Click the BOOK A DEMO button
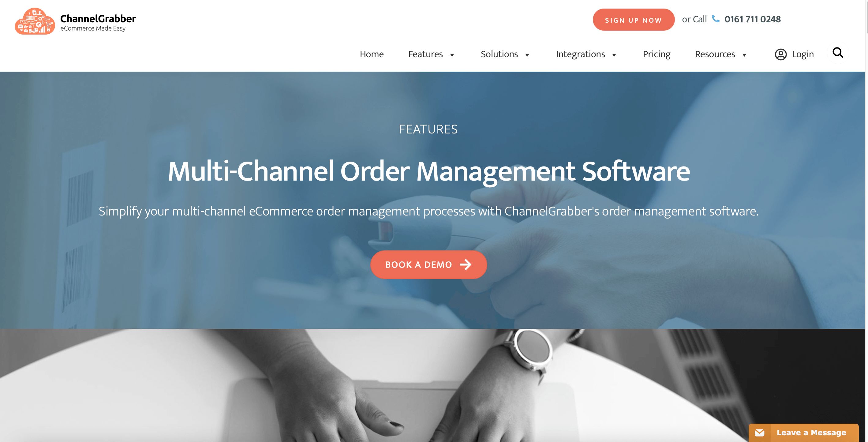This screenshot has width=868, height=442. point(429,264)
